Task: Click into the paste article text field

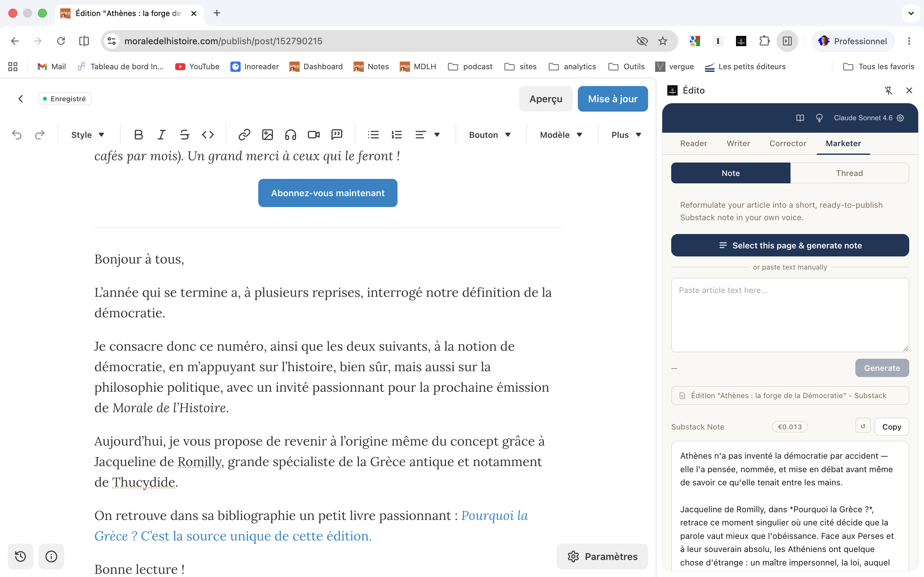Action: point(790,315)
